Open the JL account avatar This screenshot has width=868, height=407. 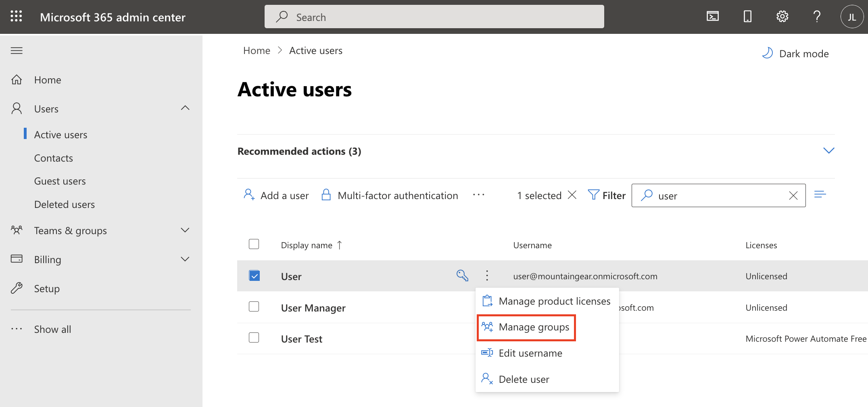(852, 17)
